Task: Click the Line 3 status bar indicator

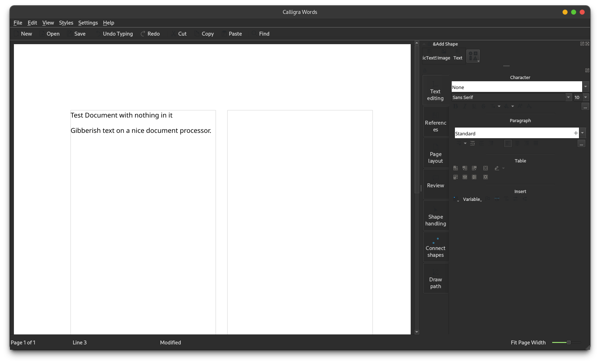Action: pos(79,342)
